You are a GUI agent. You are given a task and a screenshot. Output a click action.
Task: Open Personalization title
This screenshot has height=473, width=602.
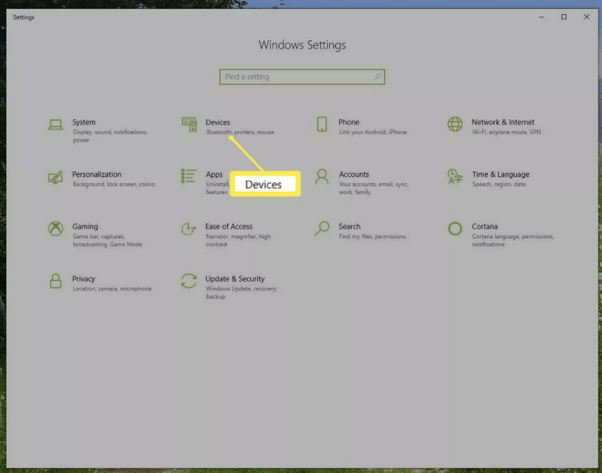coord(97,174)
